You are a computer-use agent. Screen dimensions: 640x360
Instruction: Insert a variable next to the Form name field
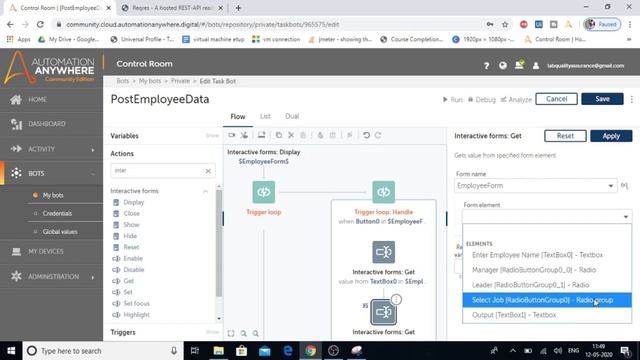(x=624, y=186)
